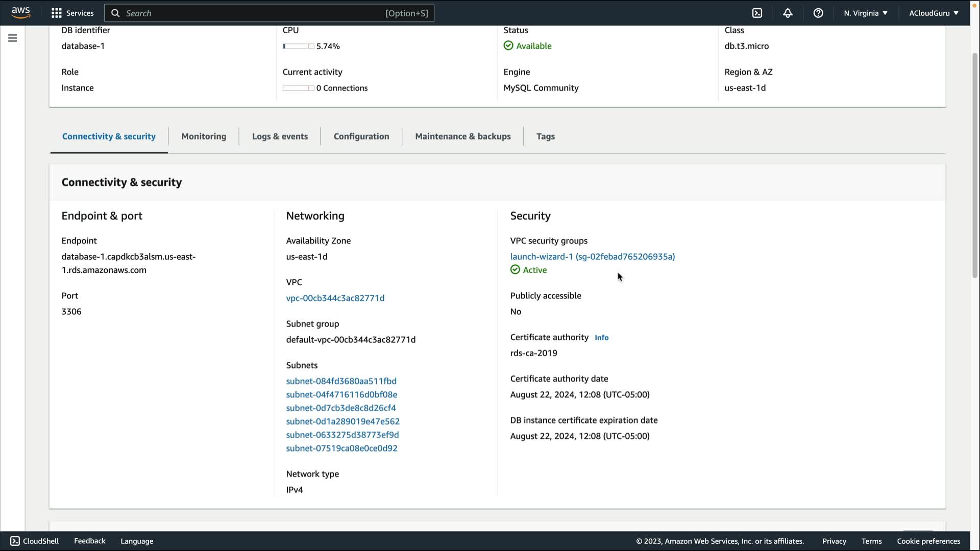Expand the hamburger side navigation menu
The height and width of the screenshot is (551, 980).
point(13,38)
